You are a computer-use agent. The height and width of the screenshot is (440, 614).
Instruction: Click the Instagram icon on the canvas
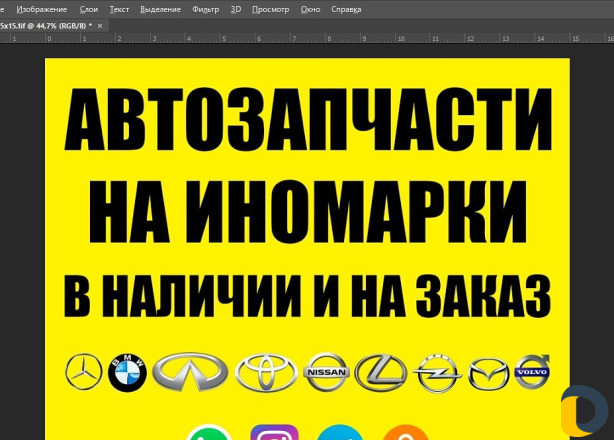pos(274,432)
